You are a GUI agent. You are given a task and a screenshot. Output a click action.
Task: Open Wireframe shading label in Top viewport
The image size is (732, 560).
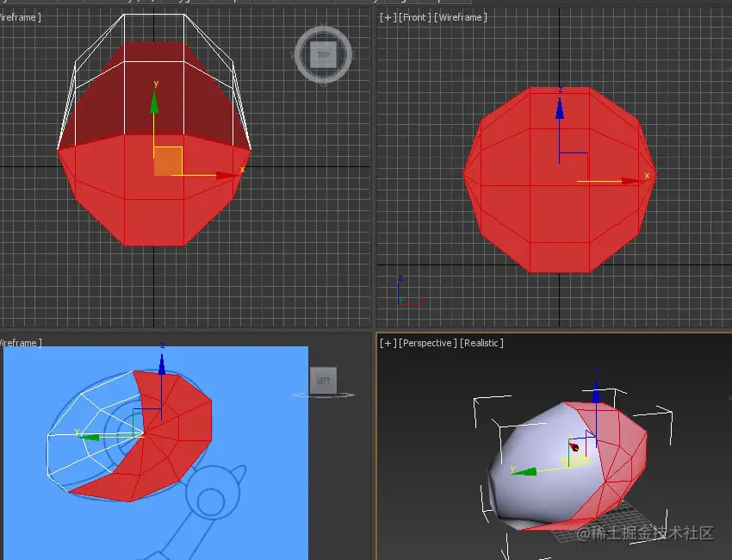[20, 17]
